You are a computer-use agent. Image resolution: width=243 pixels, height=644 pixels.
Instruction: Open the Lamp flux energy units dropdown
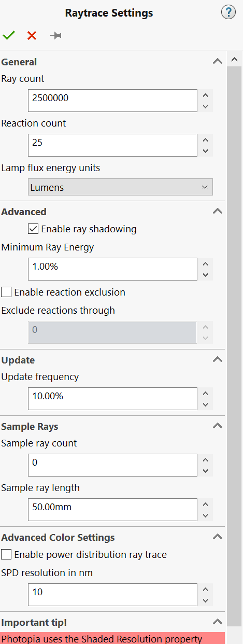tap(120, 187)
